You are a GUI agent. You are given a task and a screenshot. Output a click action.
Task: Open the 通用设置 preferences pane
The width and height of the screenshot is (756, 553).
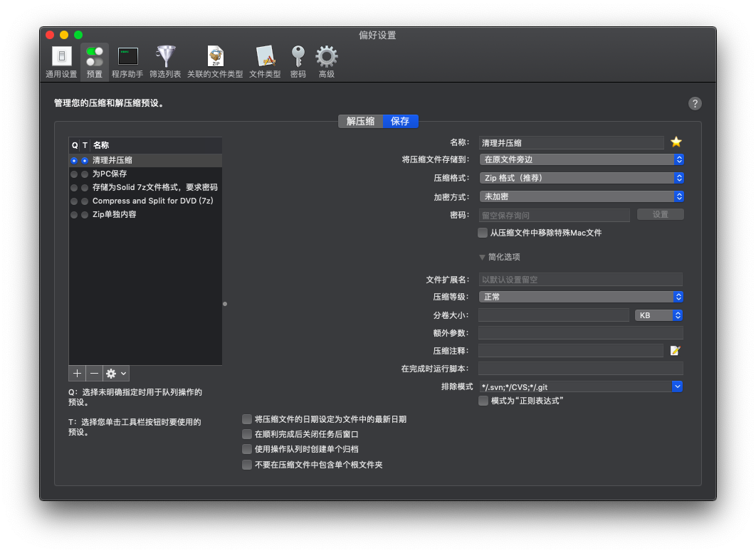coord(61,57)
